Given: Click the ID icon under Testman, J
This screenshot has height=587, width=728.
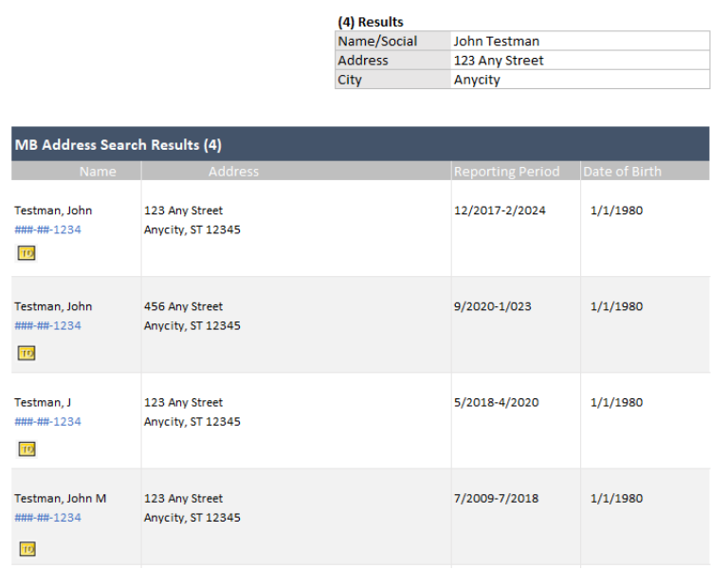Looking at the screenshot, I should (x=27, y=449).
